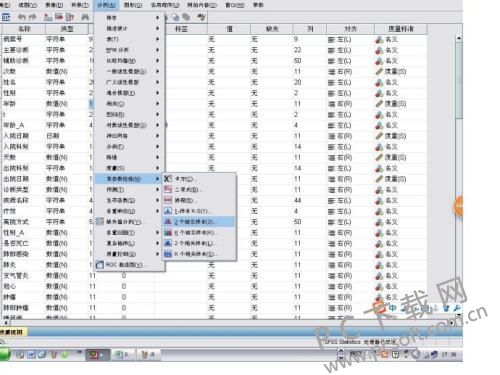The image size is (500, 375).
Task: Switch to the 变量视图 tab
Action: click(x=13, y=332)
